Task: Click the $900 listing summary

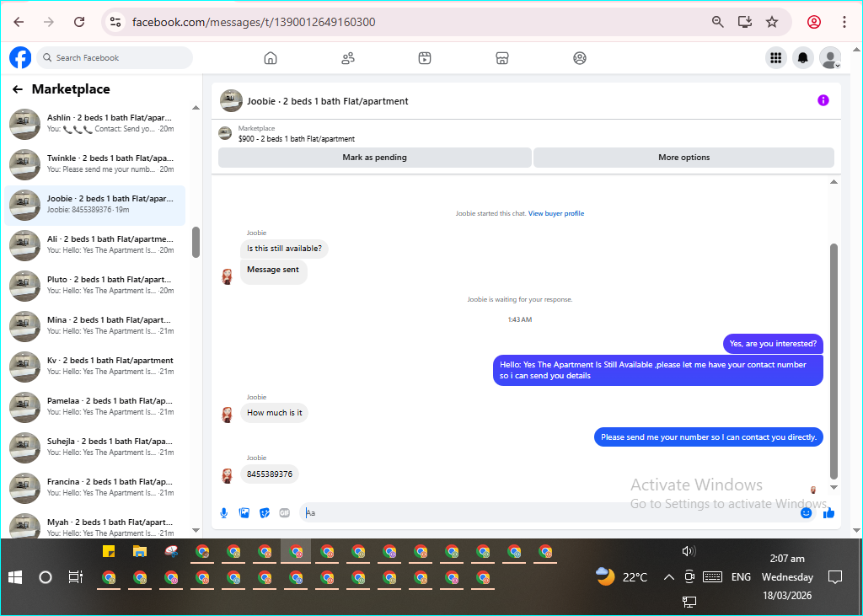Action: [296, 139]
